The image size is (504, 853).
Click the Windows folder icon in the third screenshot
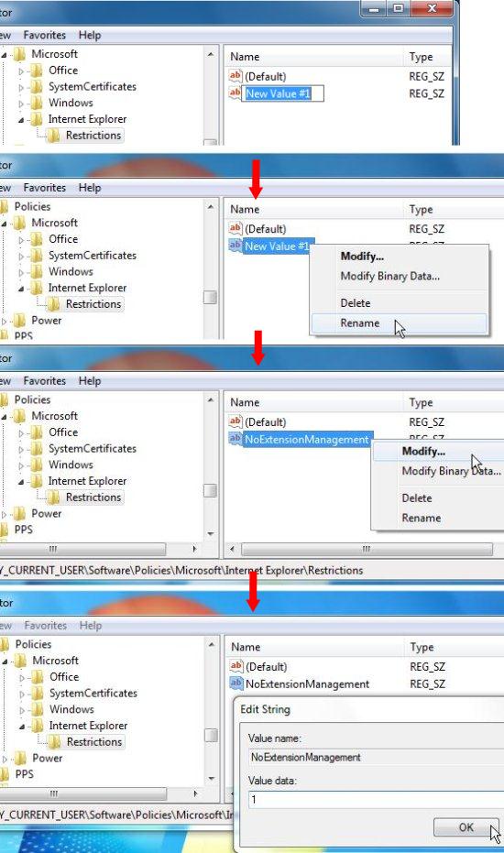37,465
